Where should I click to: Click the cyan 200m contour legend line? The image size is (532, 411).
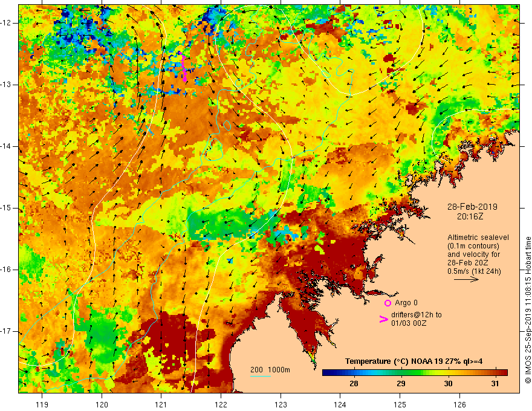(x=261, y=376)
